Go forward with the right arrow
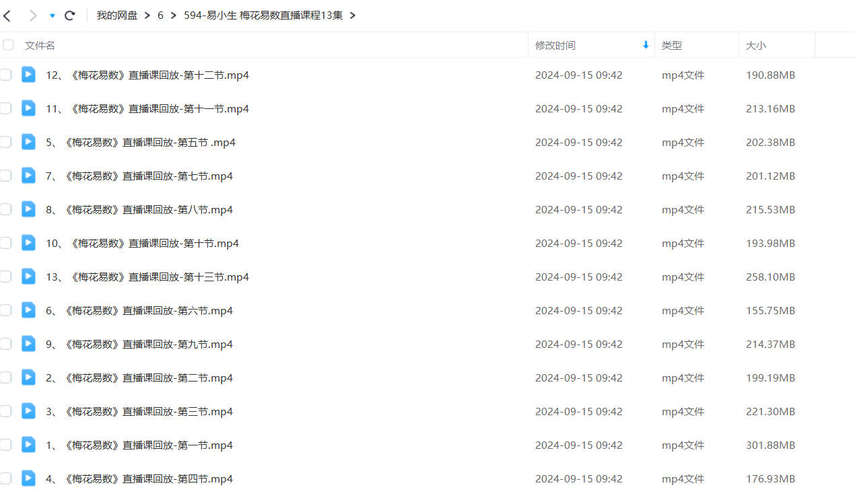Viewport: 855px width, 504px height. pos(32,15)
